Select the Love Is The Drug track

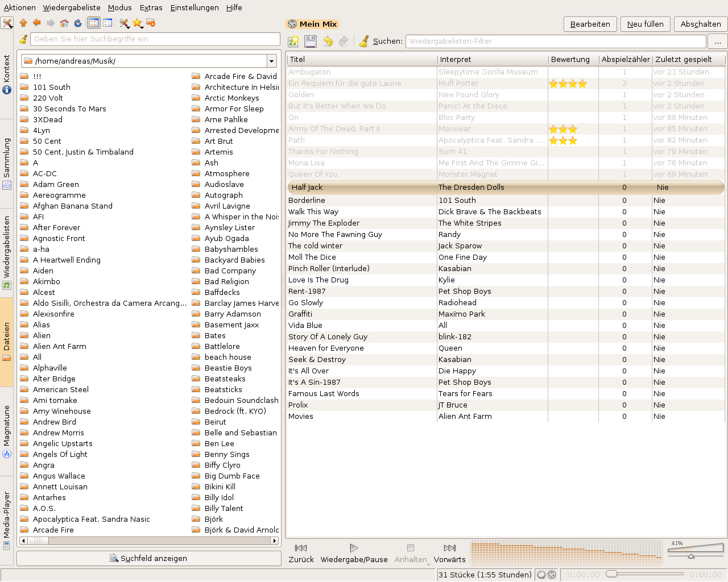tap(506, 280)
